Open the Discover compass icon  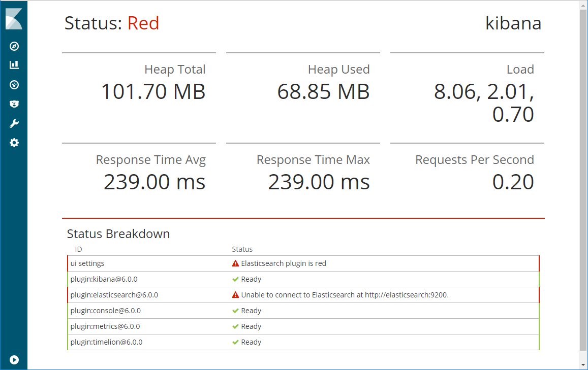pos(14,46)
